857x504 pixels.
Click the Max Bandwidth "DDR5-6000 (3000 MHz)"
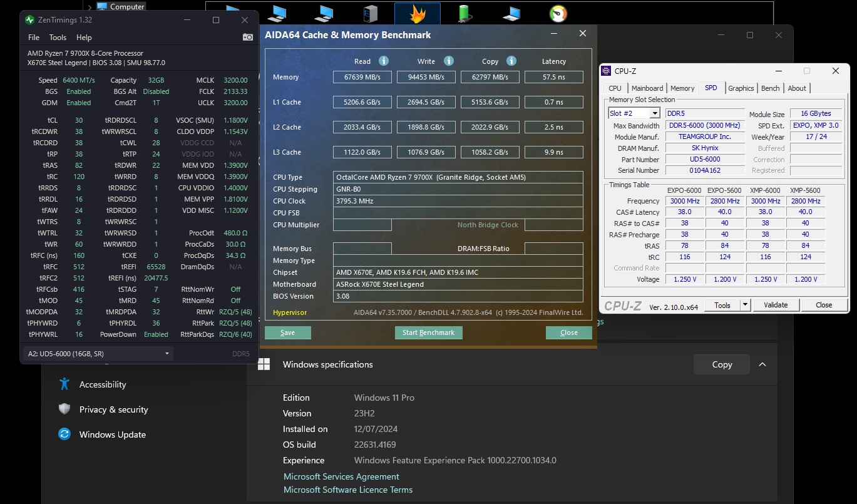pos(705,125)
